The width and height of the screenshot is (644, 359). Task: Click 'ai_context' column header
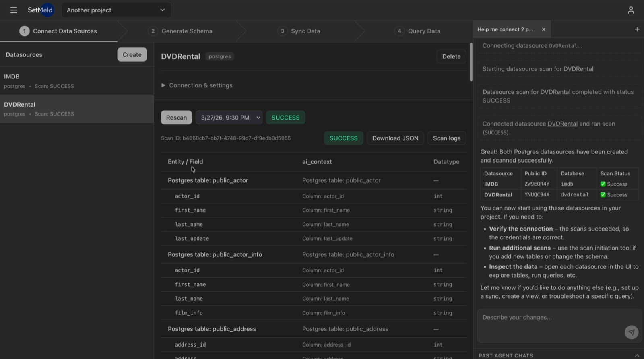317,162
